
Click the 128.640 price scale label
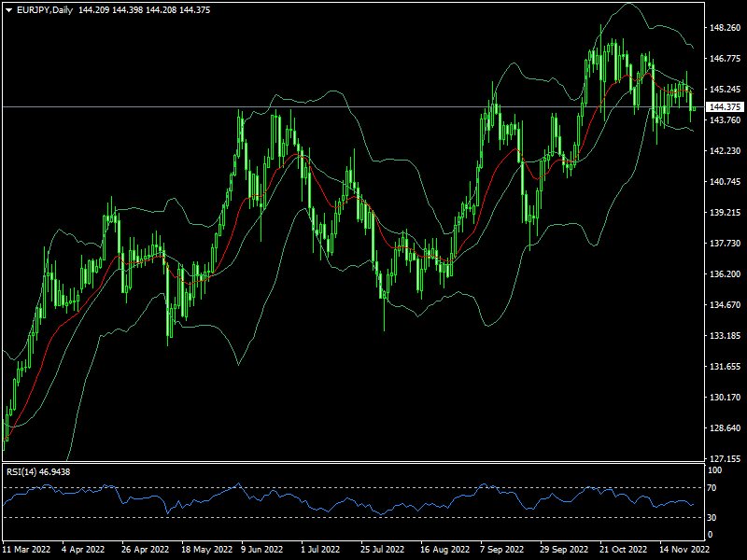(x=726, y=428)
